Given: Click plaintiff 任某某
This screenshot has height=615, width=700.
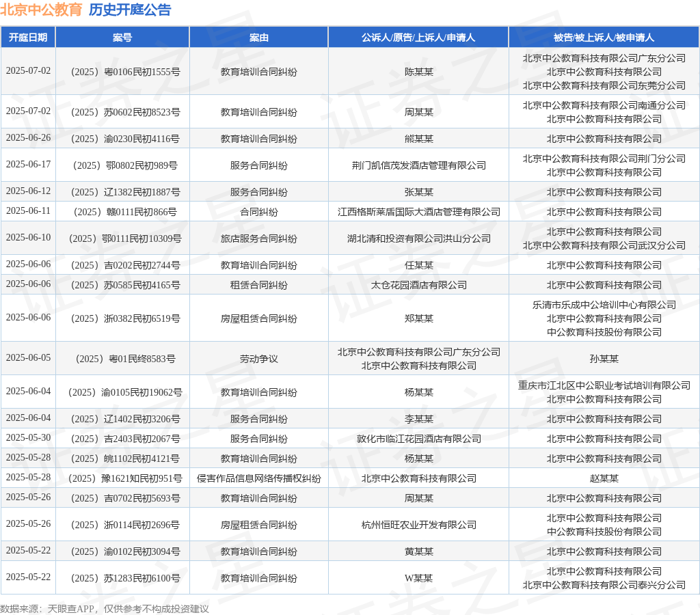Looking at the screenshot, I should click(419, 266).
